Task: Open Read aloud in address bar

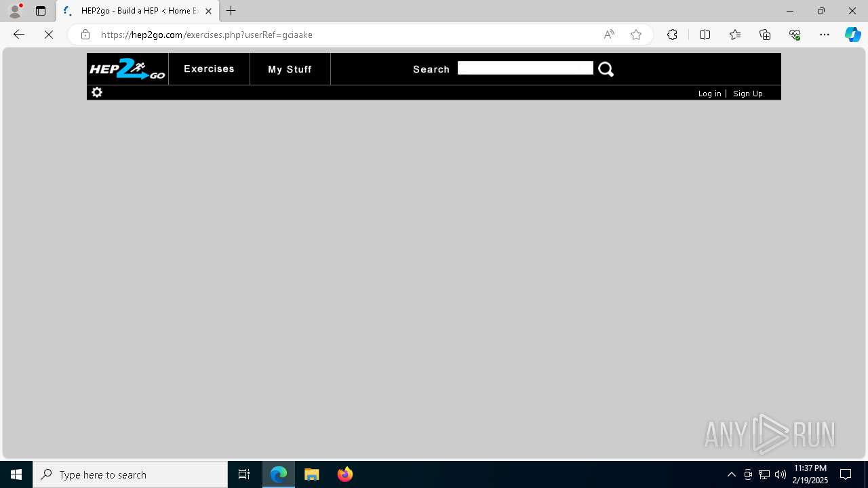Action: pyautogui.click(x=609, y=35)
